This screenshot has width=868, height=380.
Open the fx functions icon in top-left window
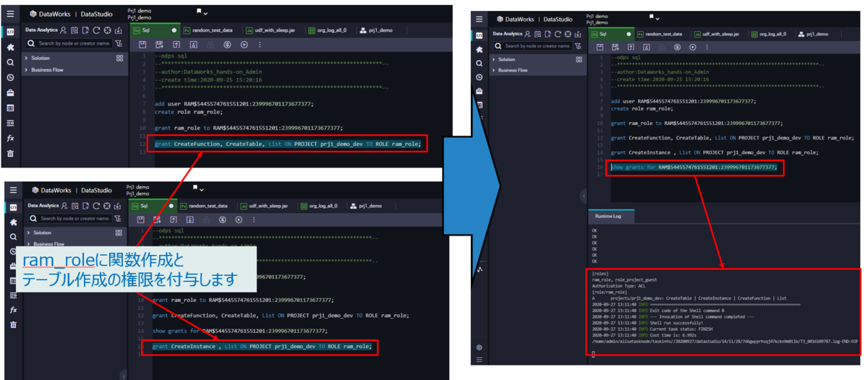pos(10,138)
